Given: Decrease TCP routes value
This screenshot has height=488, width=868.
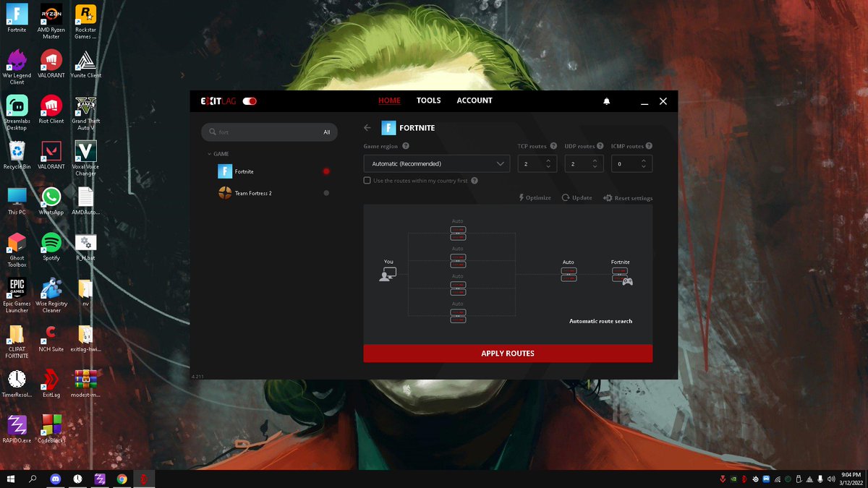Looking at the screenshot, I should coord(548,168).
